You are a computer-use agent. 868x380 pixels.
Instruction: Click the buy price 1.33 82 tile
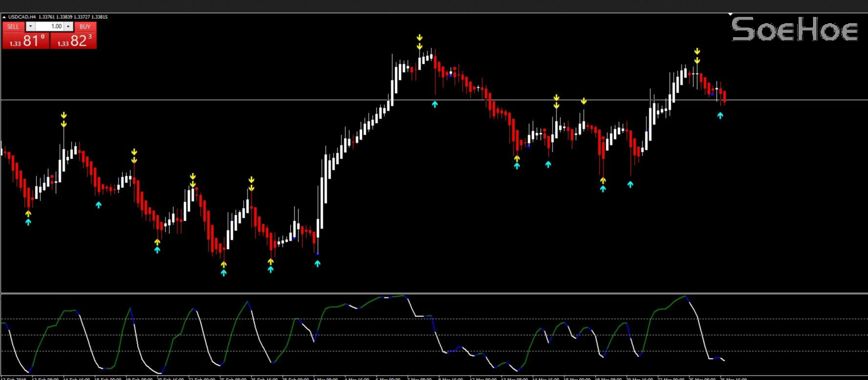74,41
